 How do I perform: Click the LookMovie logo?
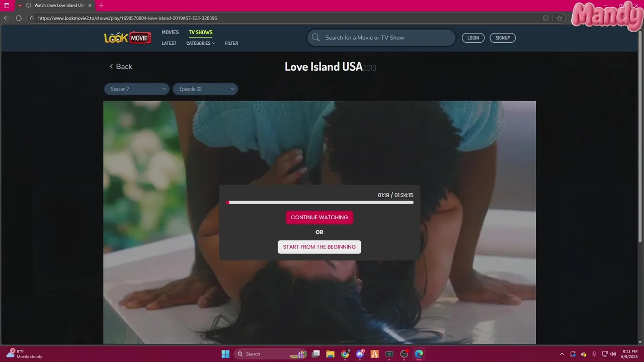point(128,38)
